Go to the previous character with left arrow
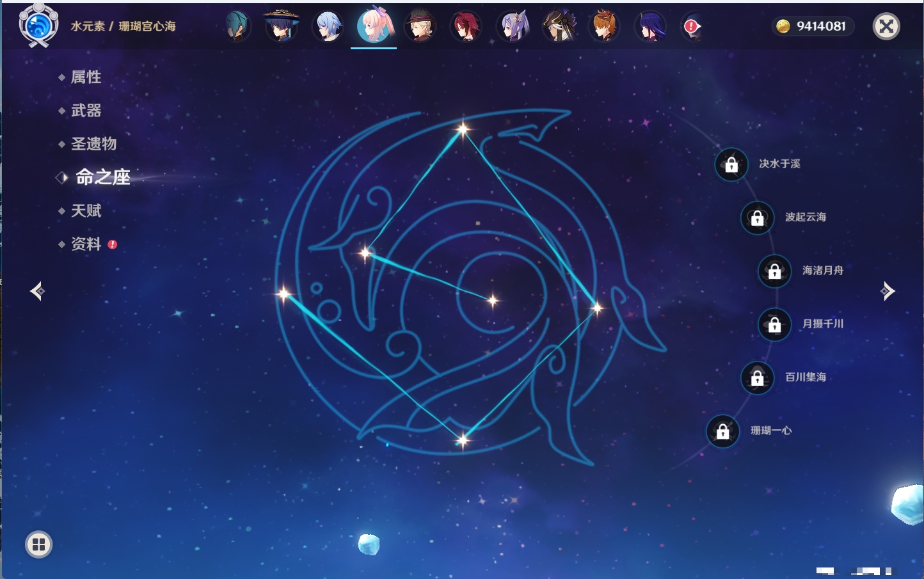924x579 pixels. (x=37, y=291)
